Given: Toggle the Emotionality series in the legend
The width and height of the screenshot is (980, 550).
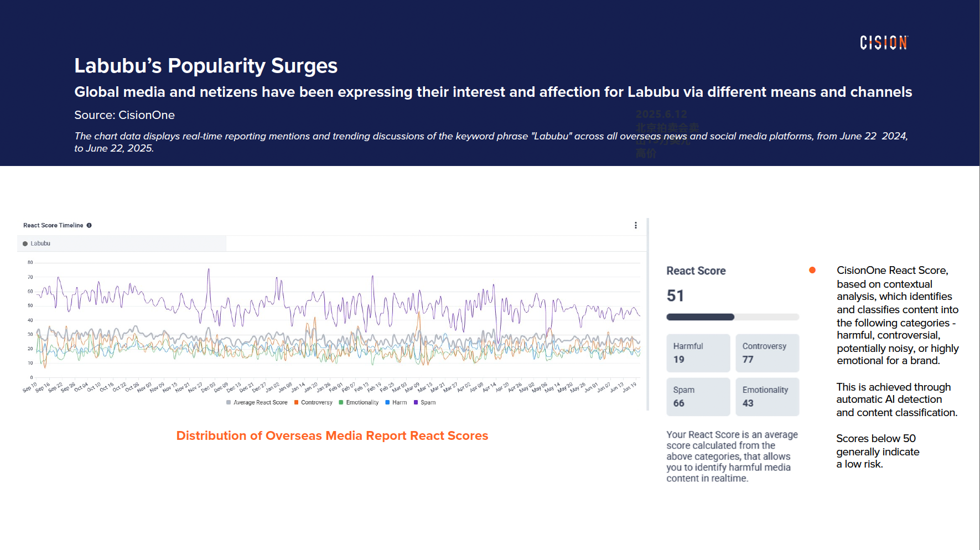Looking at the screenshot, I should pos(362,403).
